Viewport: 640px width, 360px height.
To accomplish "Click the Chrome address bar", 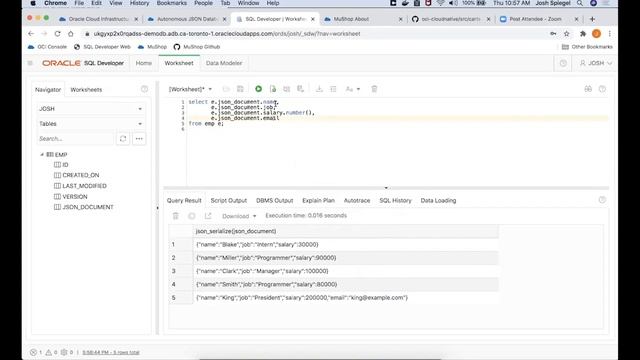I will coord(314,34).
